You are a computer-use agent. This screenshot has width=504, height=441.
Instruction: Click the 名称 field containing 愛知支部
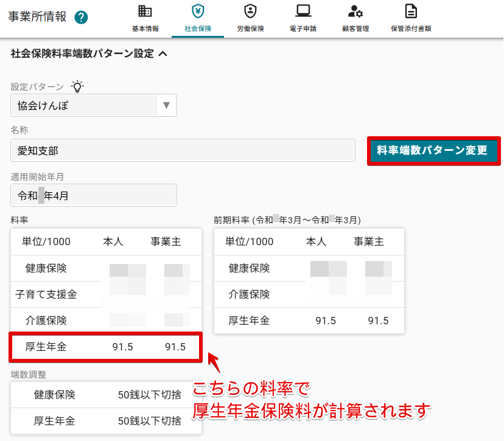(x=183, y=150)
